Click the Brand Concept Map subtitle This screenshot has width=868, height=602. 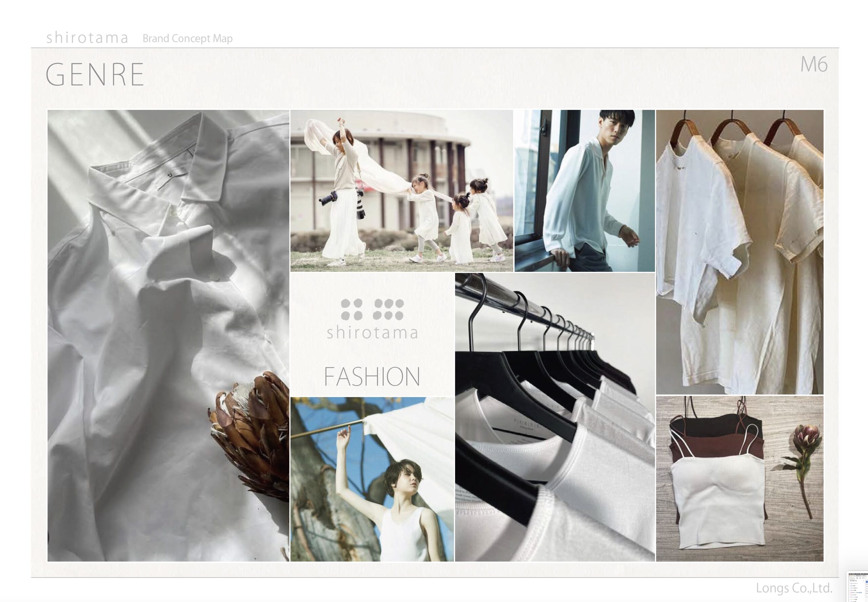[188, 39]
